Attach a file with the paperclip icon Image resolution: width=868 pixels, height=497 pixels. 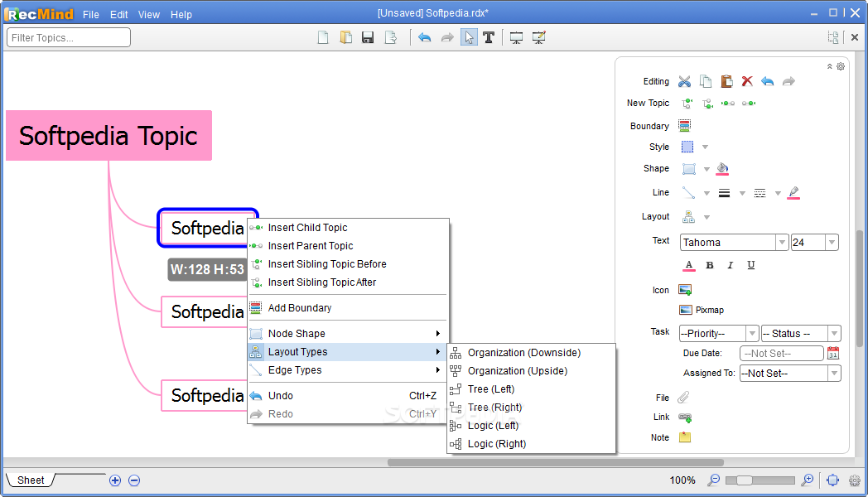pos(683,398)
